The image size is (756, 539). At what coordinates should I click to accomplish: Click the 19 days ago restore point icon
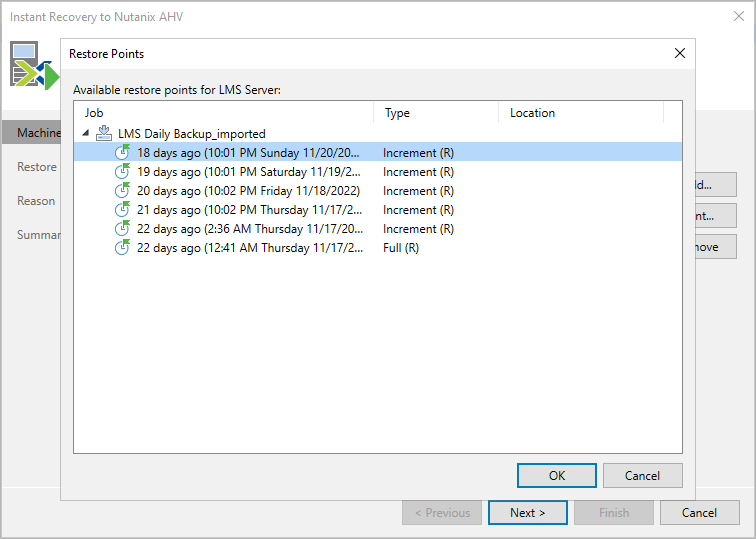[122, 171]
